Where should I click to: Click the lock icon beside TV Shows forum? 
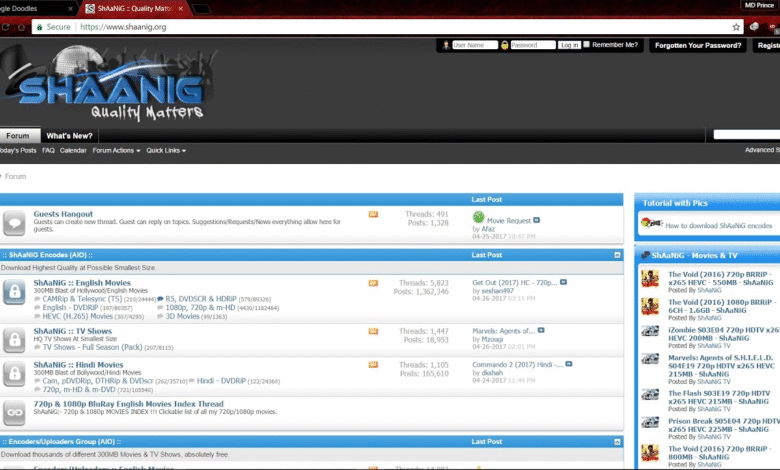click(14, 340)
